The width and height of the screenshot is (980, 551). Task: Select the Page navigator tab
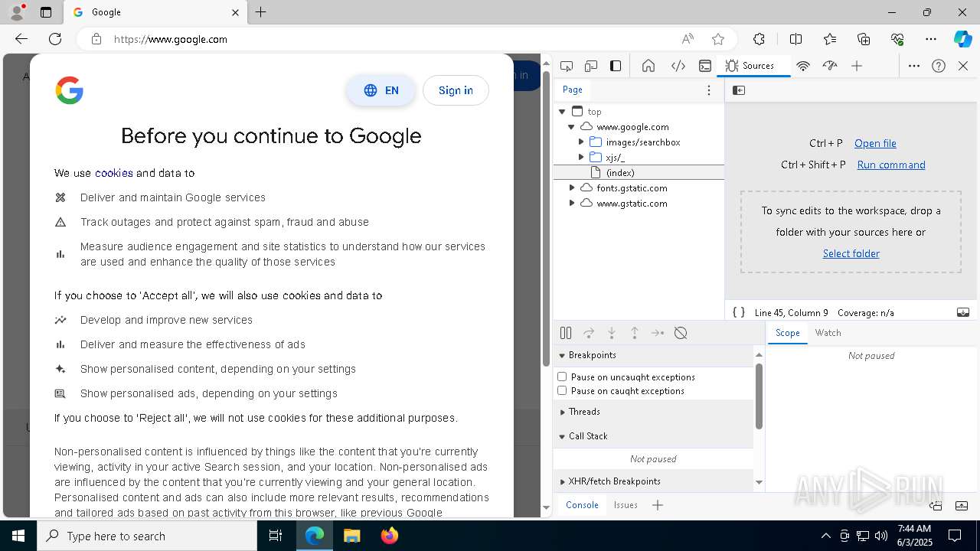[573, 90]
